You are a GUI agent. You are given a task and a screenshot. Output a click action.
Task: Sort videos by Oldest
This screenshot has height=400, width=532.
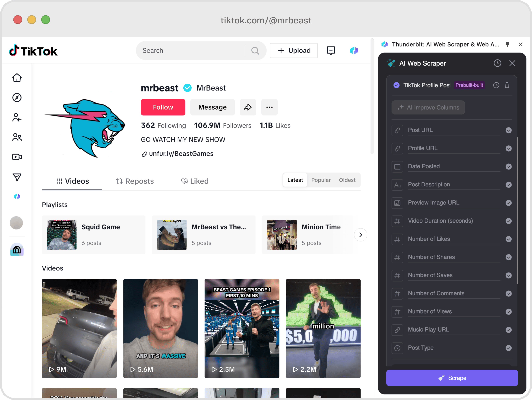tap(347, 180)
